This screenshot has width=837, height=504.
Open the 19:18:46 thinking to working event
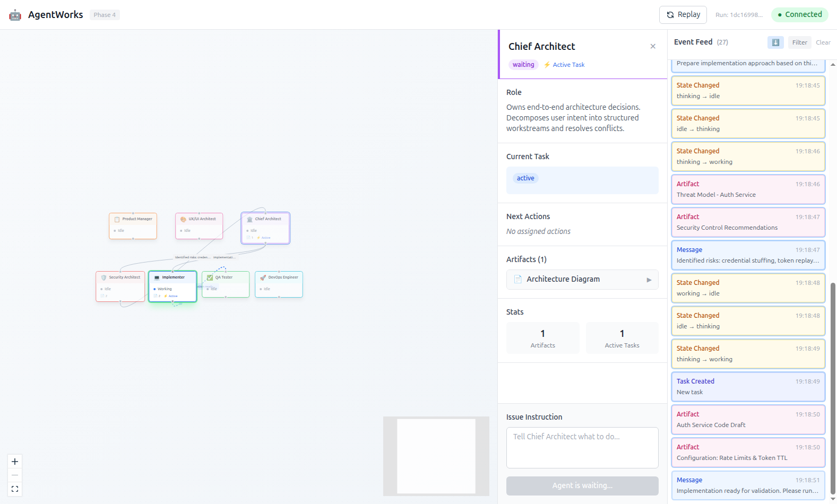(x=748, y=157)
